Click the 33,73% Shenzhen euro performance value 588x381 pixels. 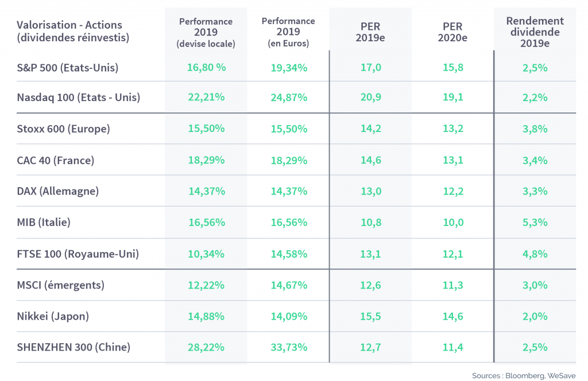[289, 347]
